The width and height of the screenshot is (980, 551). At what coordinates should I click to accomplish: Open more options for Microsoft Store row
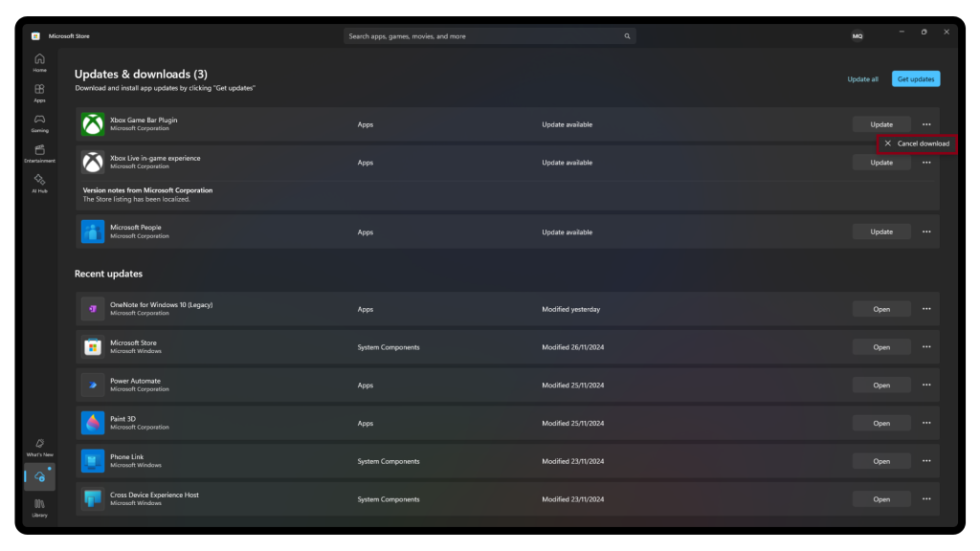[x=926, y=346]
